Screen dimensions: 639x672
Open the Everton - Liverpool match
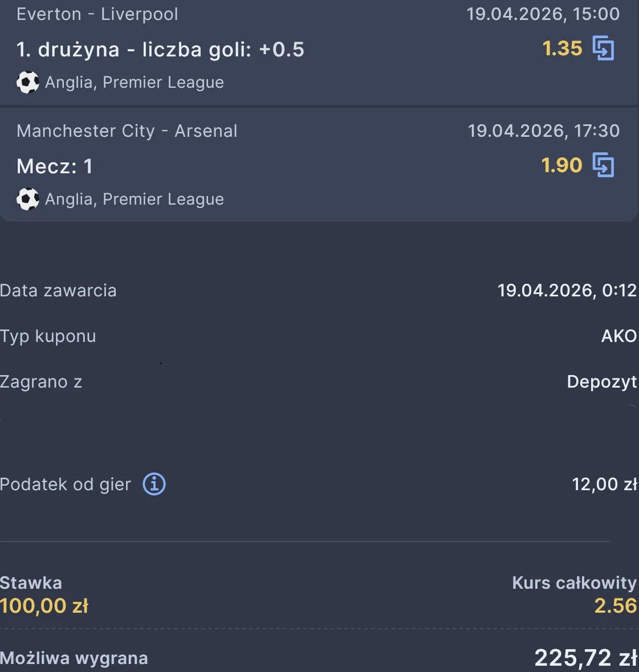pos(97,14)
